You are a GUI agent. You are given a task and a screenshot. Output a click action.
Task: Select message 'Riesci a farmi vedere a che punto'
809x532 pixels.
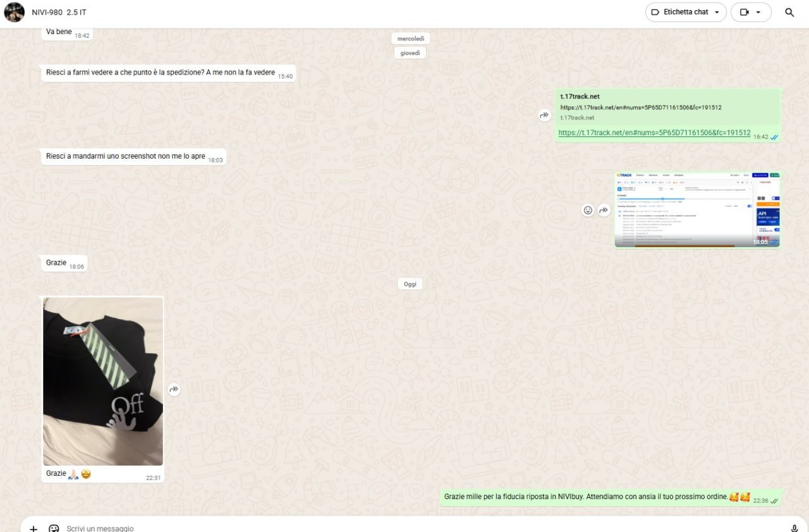coord(169,73)
